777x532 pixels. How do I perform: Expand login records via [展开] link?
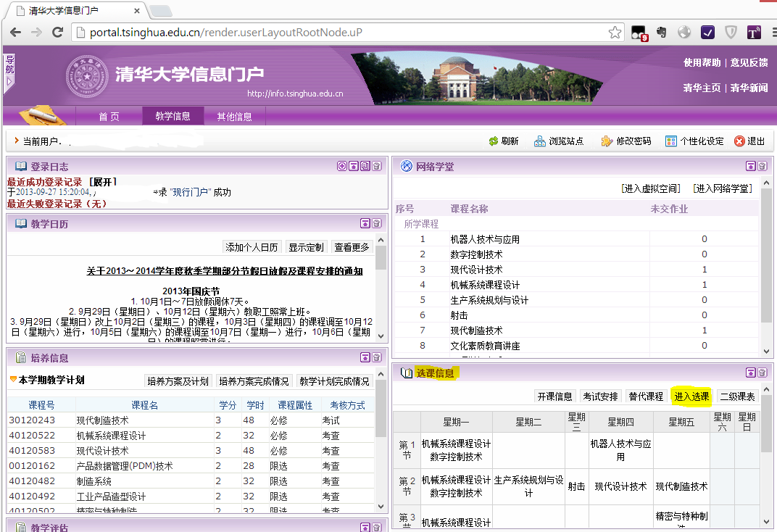coord(103,182)
